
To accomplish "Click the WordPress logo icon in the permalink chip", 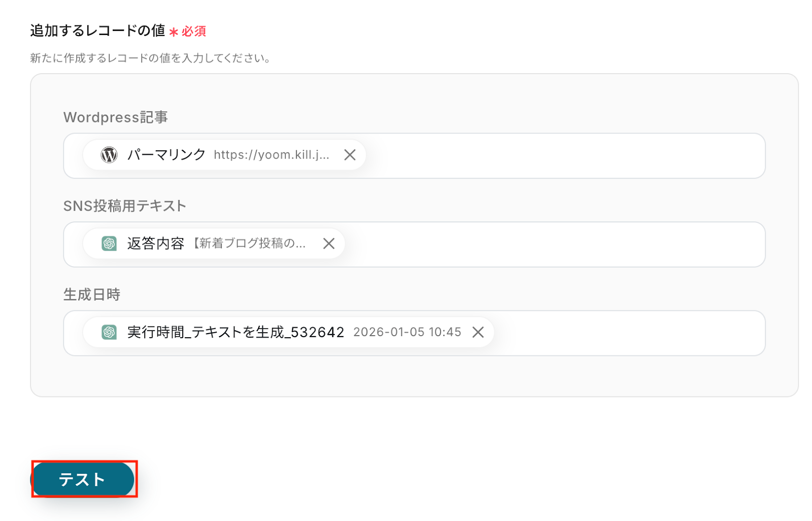I will (109, 155).
